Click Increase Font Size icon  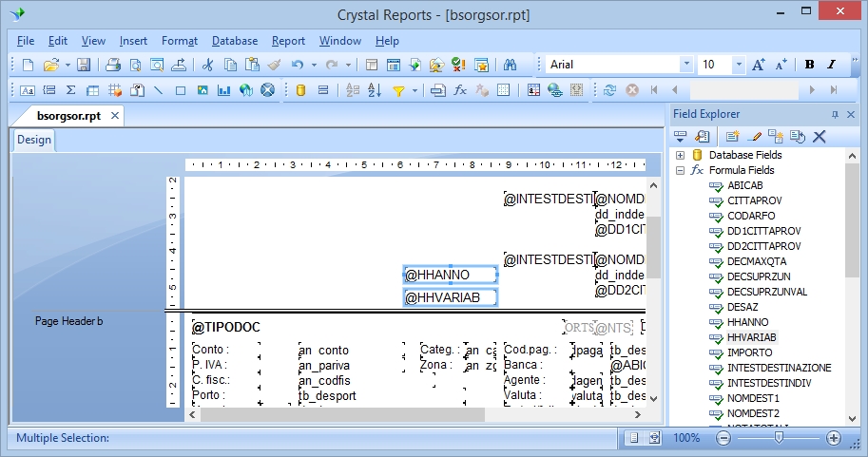tap(759, 65)
